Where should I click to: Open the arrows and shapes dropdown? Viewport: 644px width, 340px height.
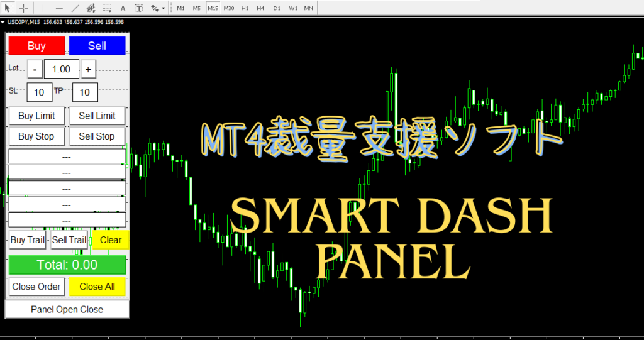pyautogui.click(x=158, y=8)
